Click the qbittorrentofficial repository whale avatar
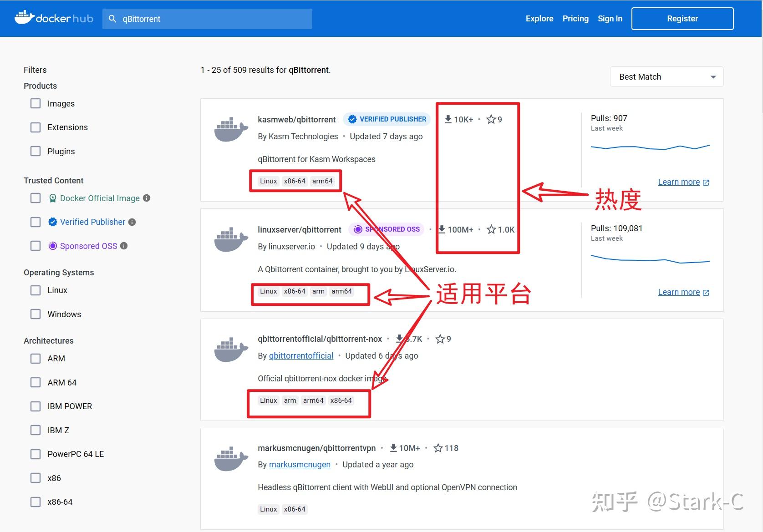Viewport: 763px width, 532px height. pos(230,348)
